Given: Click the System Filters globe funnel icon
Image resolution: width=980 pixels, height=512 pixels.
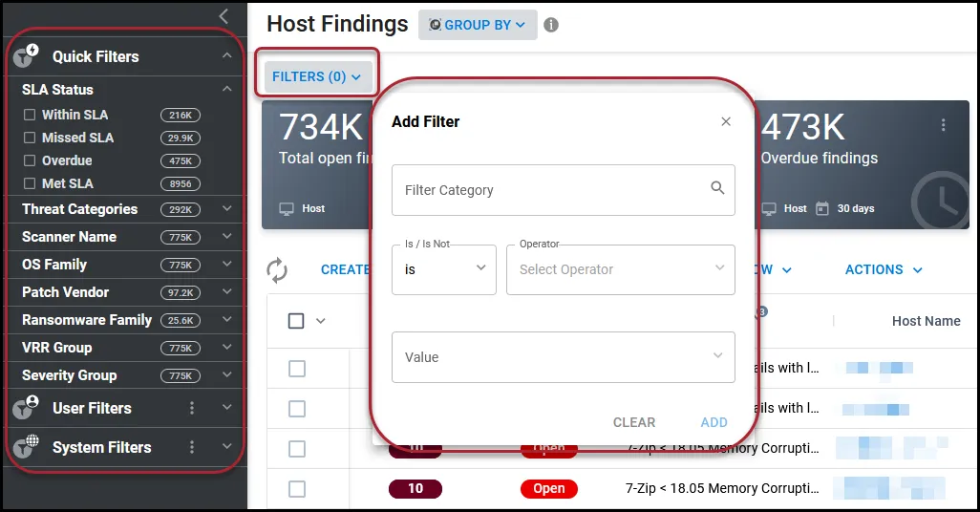Looking at the screenshot, I should pos(26,446).
